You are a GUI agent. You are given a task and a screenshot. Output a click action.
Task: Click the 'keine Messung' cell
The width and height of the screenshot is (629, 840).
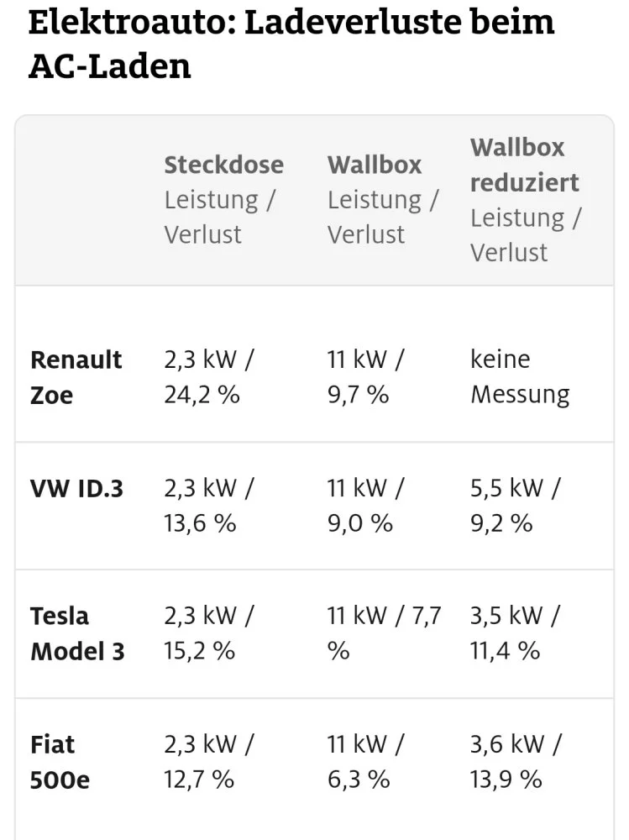(x=520, y=377)
